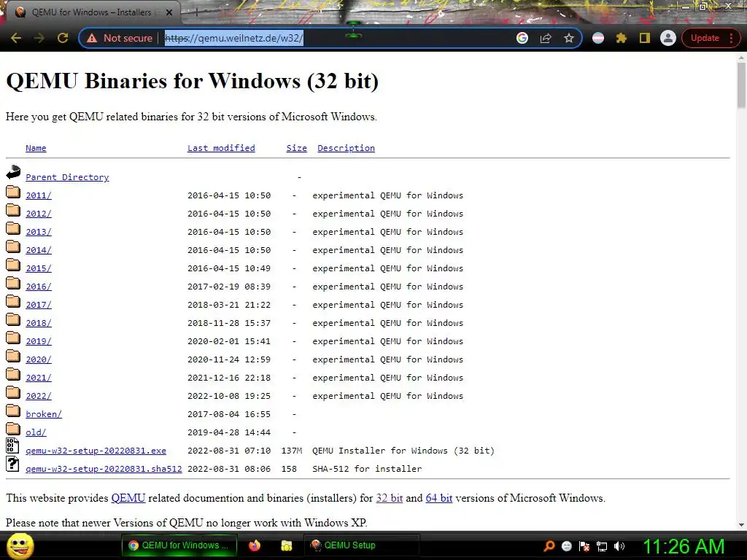Bookmark this page with star icon
This screenshot has height=560, width=747.
point(569,38)
